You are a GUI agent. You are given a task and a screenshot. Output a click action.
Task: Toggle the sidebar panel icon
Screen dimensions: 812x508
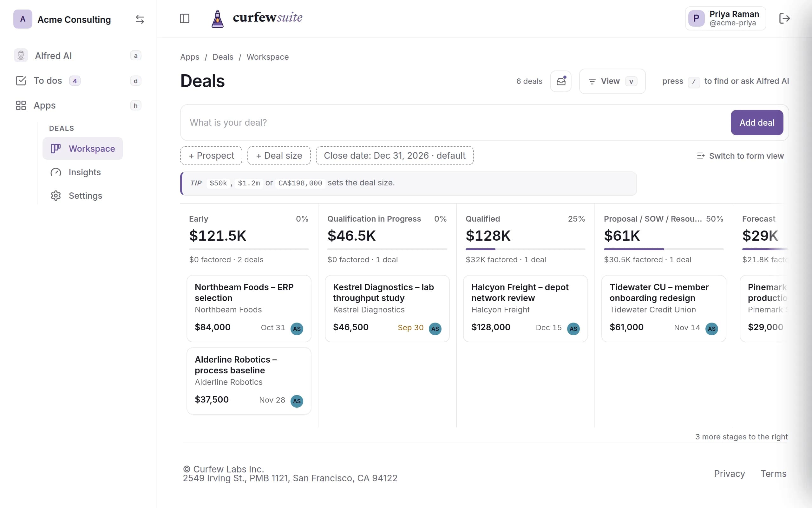click(185, 18)
